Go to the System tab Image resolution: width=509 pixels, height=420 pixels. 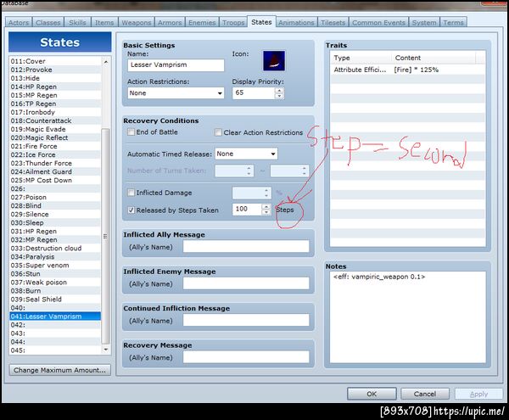click(424, 22)
